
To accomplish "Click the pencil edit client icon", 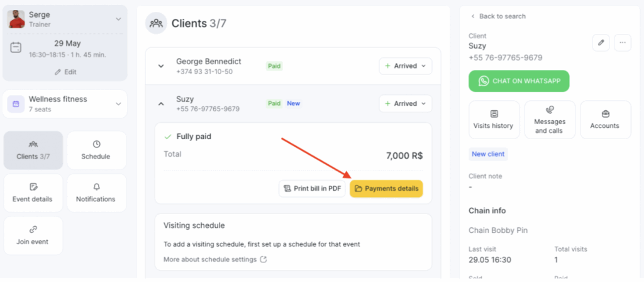I will 601,43.
